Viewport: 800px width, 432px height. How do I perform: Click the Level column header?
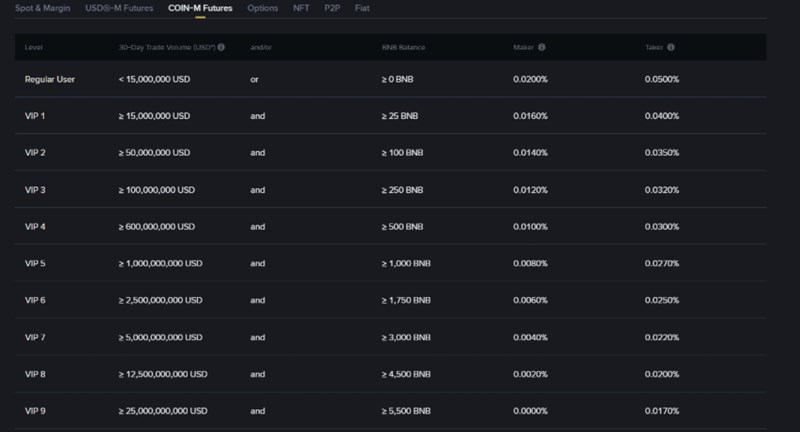[x=34, y=47]
